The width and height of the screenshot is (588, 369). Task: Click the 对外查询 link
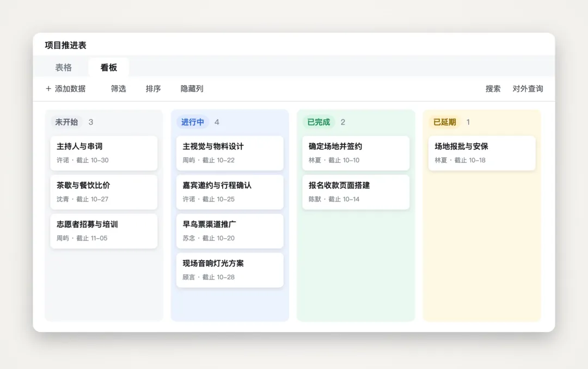click(528, 89)
